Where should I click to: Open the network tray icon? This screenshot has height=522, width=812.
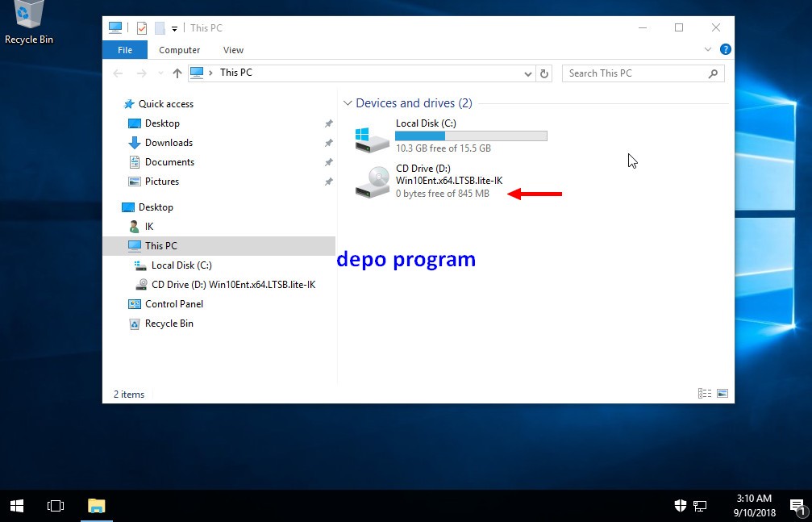700,506
